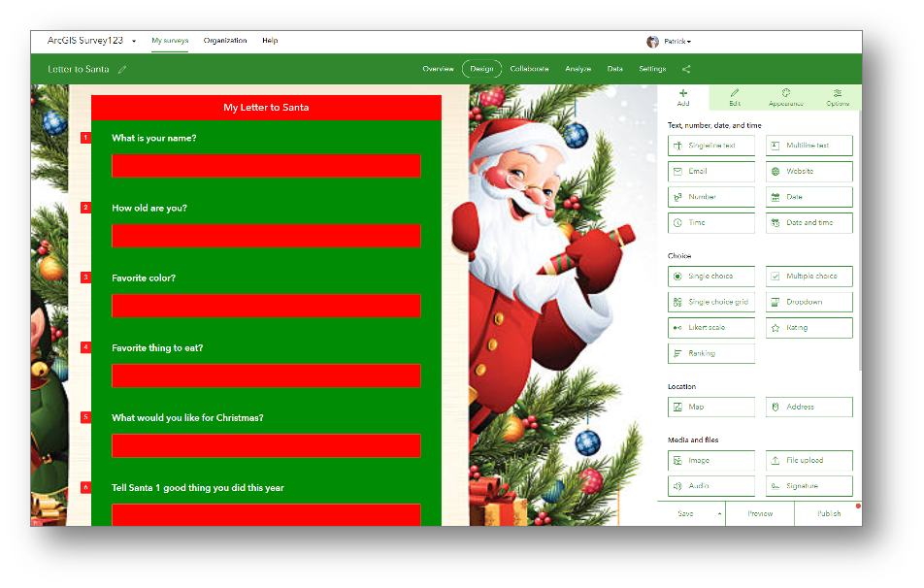Viewport: 924px width, 588px height.
Task: Add a Number question
Action: (x=711, y=197)
